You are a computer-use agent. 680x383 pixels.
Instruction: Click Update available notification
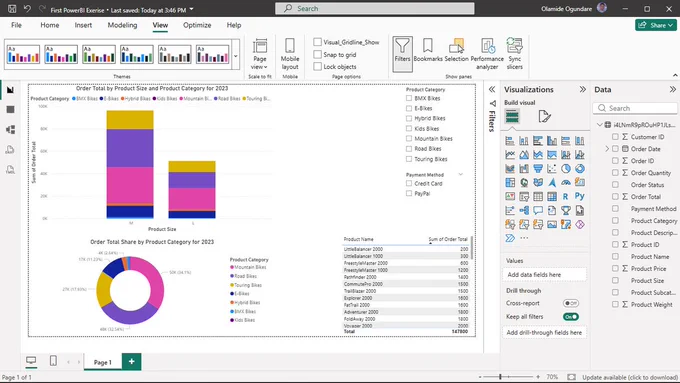630,377
